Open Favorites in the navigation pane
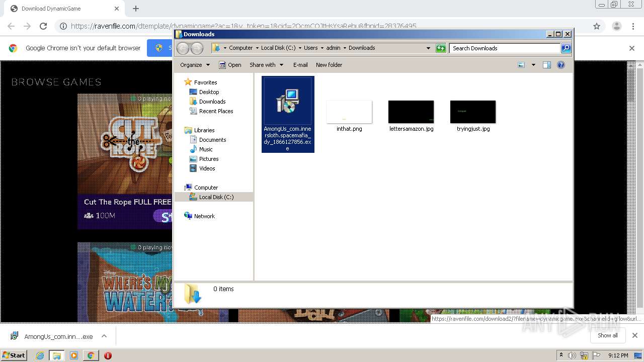Screen dimensions: 644x362 click(x=201, y=82)
